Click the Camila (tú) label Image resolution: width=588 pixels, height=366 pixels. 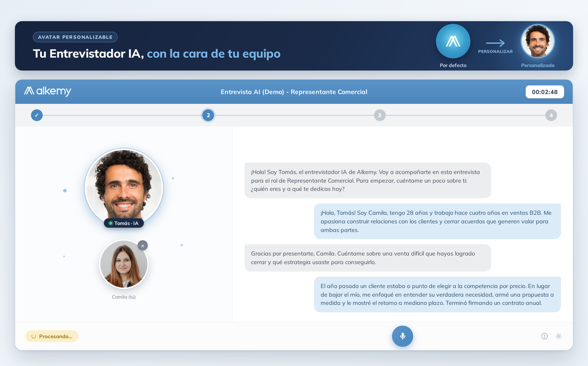coord(124,297)
